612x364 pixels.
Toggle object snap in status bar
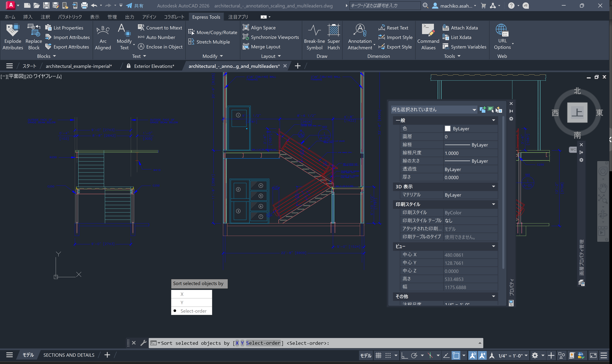tap(456, 355)
